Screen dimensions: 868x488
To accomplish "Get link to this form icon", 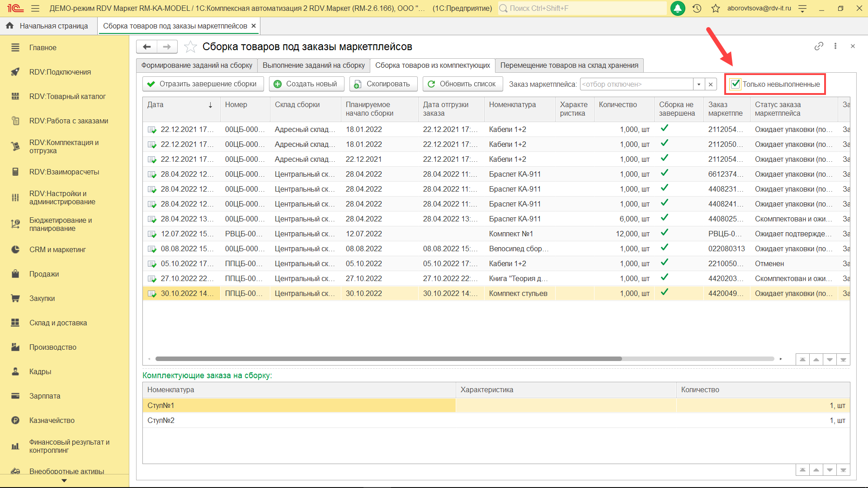I will click(x=819, y=46).
